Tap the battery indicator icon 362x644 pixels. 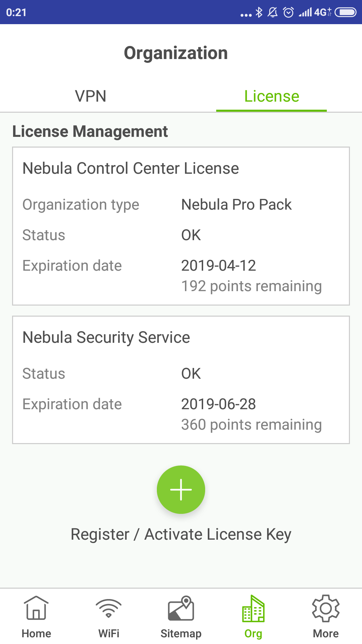pos(346,12)
